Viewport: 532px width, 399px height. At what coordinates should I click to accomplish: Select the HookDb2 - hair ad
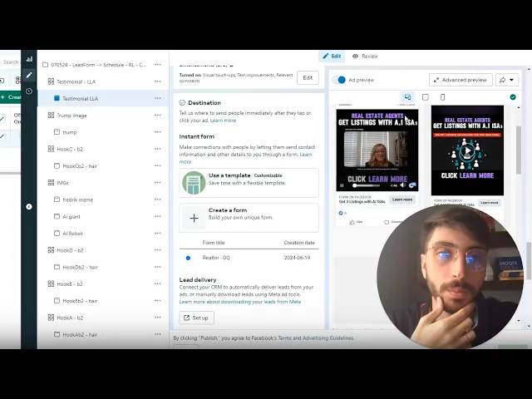(x=80, y=267)
